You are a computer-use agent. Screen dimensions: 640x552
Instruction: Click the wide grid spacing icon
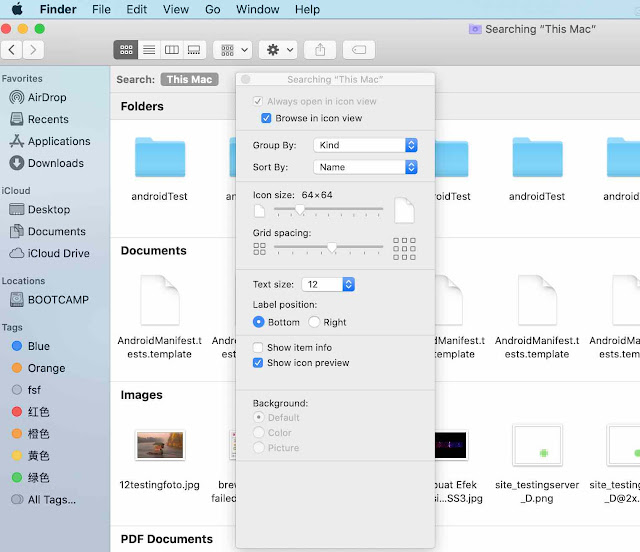(x=404, y=249)
